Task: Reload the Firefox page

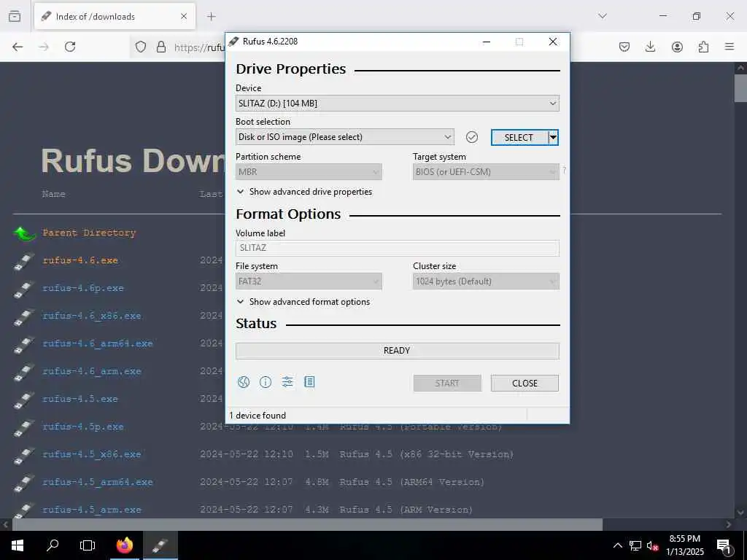Action: point(70,47)
